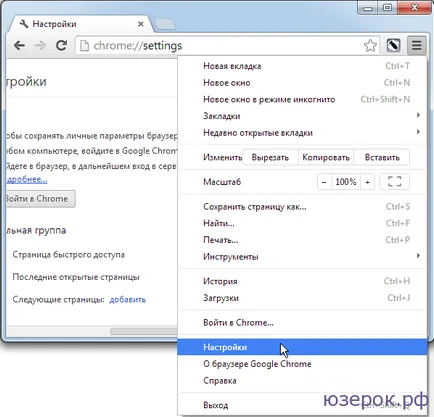Open История from the menu
434x417 pixels.
302,281
